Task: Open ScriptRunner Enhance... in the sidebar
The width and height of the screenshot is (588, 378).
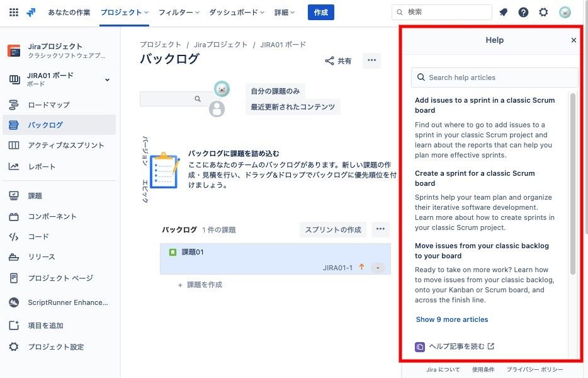Action: pos(59,302)
